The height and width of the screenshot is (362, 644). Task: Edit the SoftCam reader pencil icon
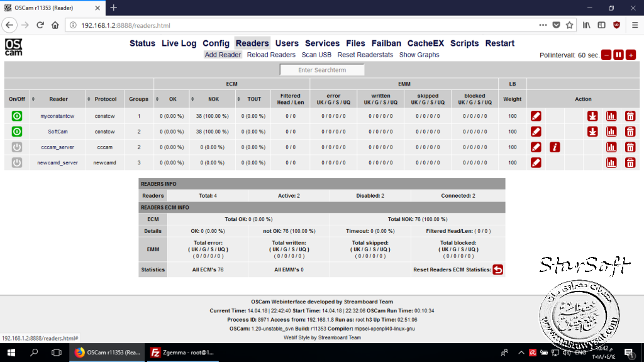536,132
